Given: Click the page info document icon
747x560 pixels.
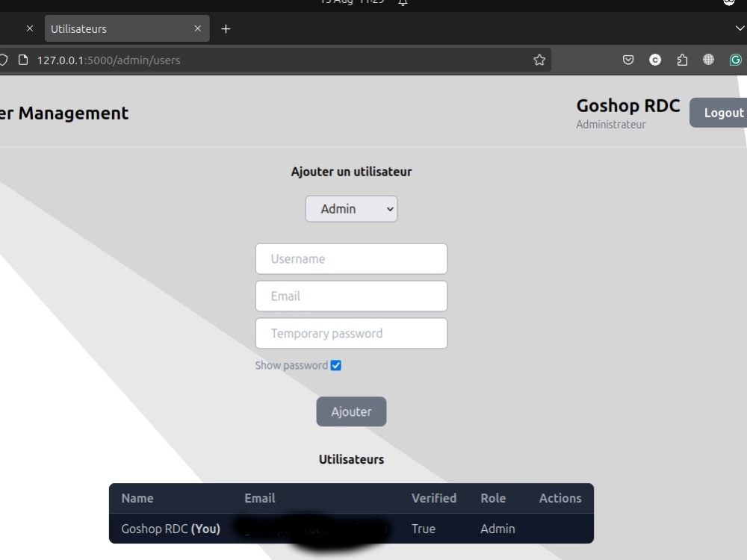Looking at the screenshot, I should [23, 60].
